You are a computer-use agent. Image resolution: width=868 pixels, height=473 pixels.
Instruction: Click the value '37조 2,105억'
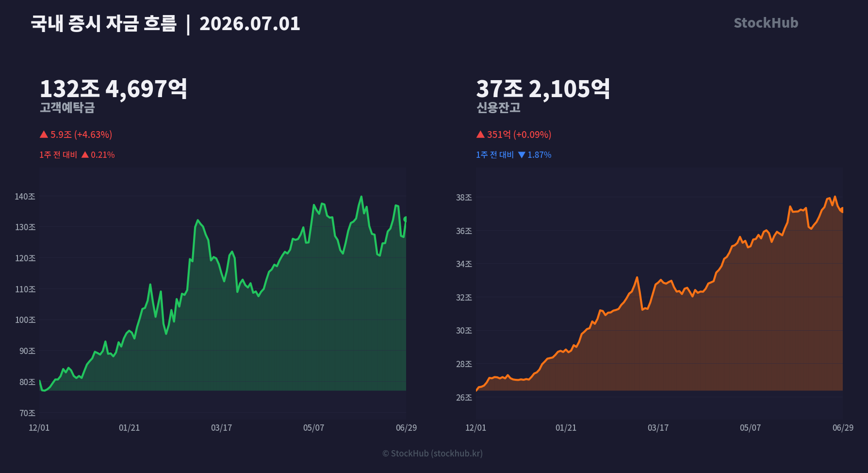pos(543,88)
